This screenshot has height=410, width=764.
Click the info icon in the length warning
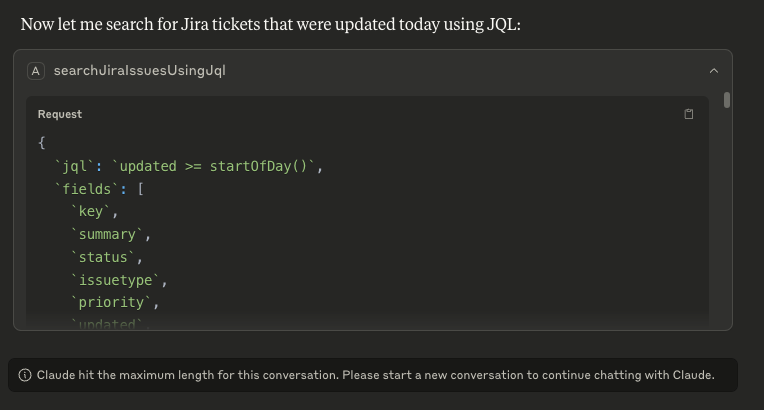(x=25, y=375)
